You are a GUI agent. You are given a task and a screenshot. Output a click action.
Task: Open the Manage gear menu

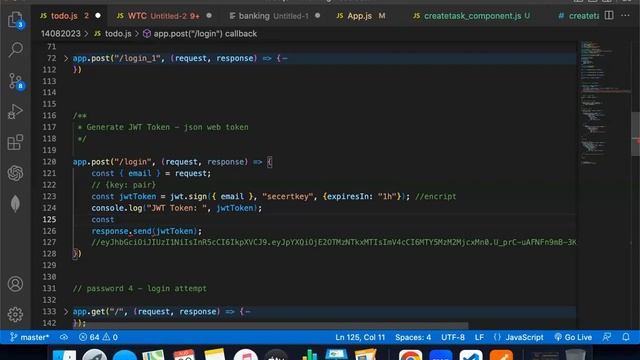click(x=15, y=314)
